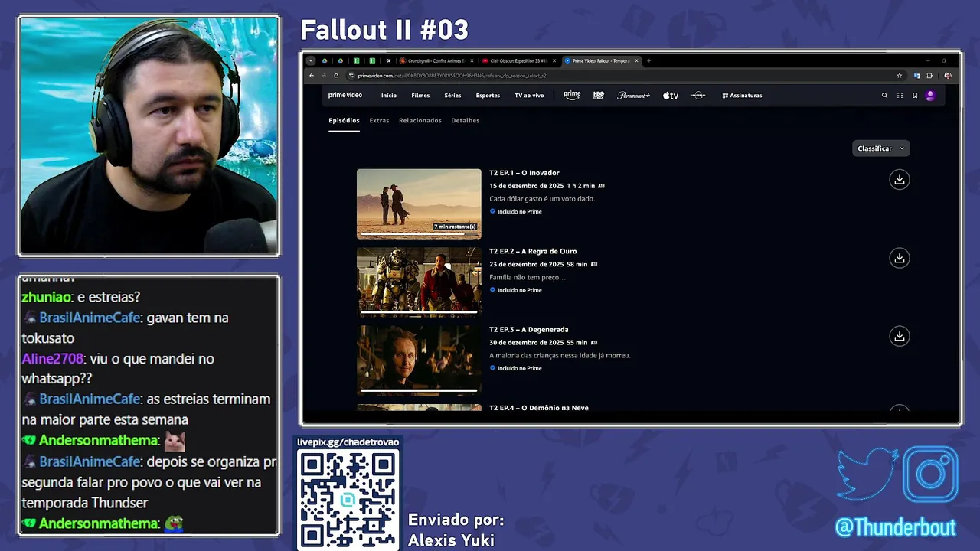Viewport: 980px width, 551px height.
Task: Click the browser forward arrow
Action: pyautogui.click(x=324, y=76)
